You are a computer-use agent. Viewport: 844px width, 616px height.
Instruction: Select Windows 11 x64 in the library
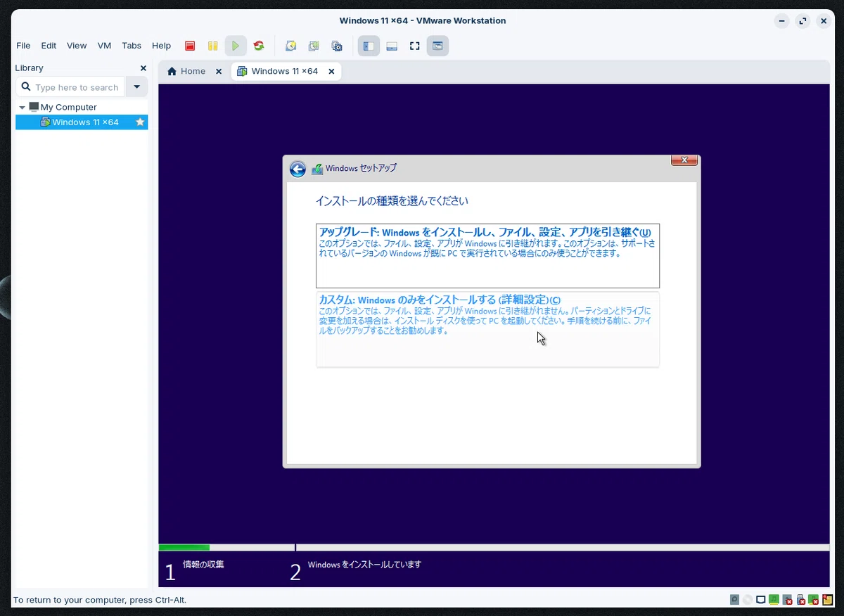pos(82,122)
